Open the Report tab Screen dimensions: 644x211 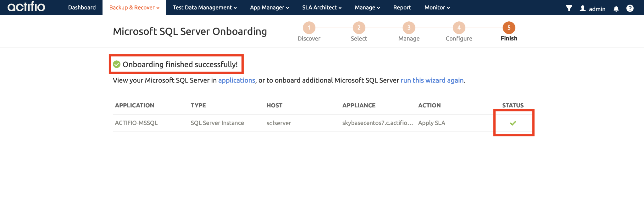point(402,8)
